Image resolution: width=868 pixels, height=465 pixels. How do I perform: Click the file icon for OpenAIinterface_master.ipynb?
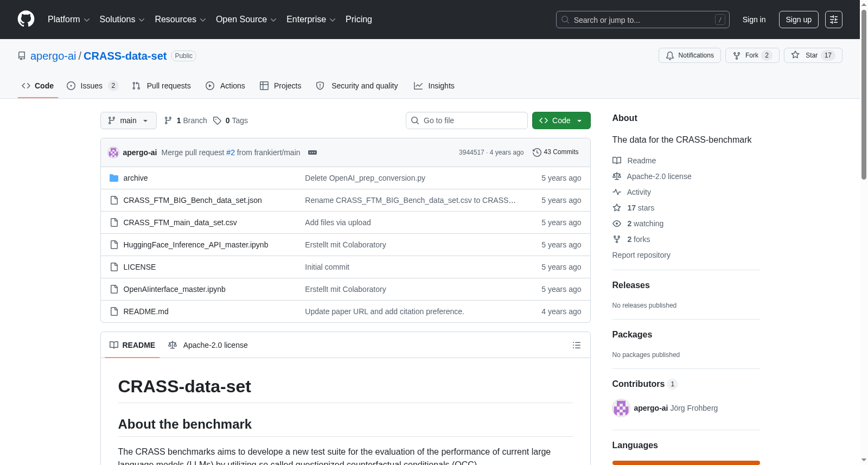[x=114, y=289]
